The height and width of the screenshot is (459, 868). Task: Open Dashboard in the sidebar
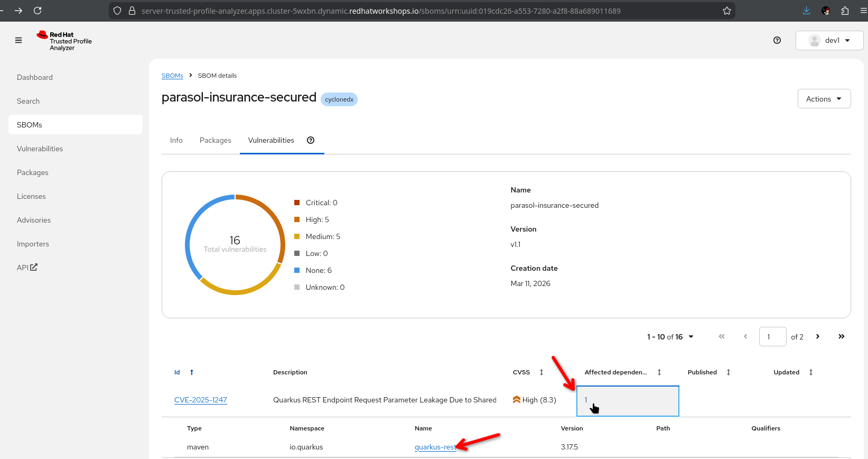[76, 77]
